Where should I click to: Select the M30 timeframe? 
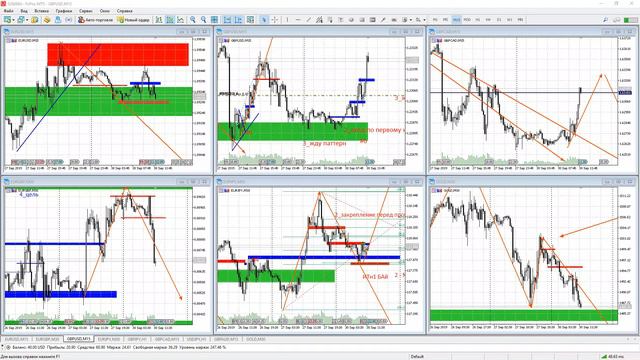pos(467,20)
